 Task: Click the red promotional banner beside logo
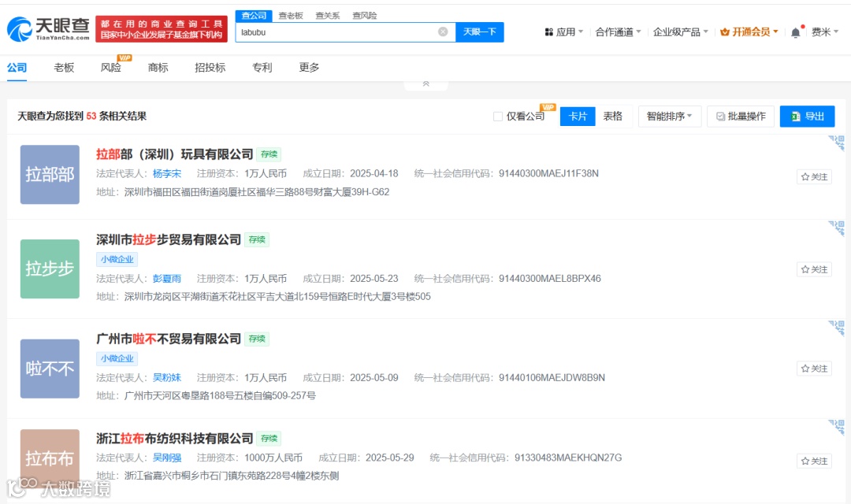pyautogui.click(x=162, y=29)
